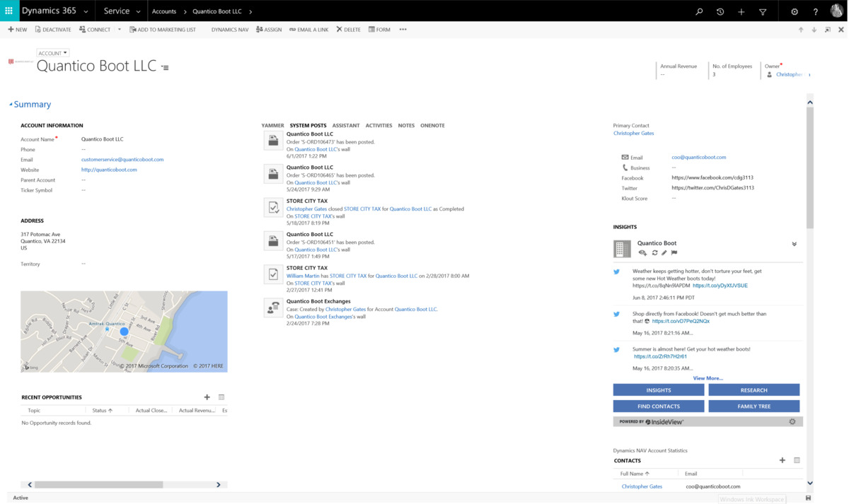849x504 pixels.
Task: Click CONNECT in the command bar
Action: click(95, 30)
